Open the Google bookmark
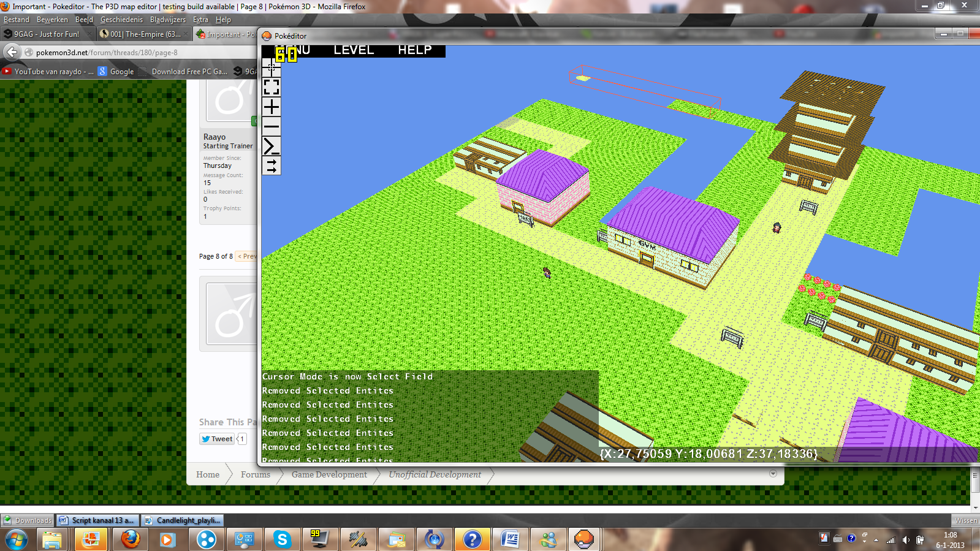Image resolution: width=980 pixels, height=551 pixels. [x=116, y=72]
